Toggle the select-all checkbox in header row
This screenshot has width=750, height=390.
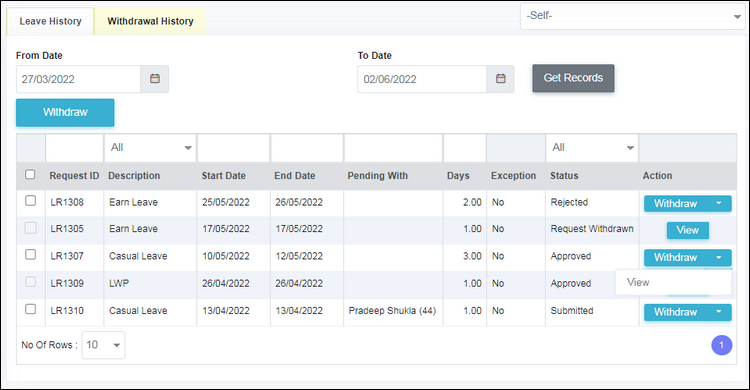30,174
